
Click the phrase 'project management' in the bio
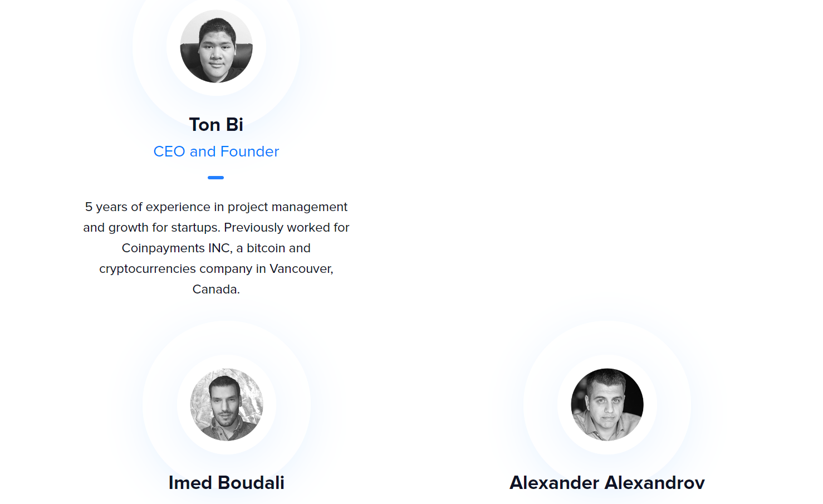(287, 207)
